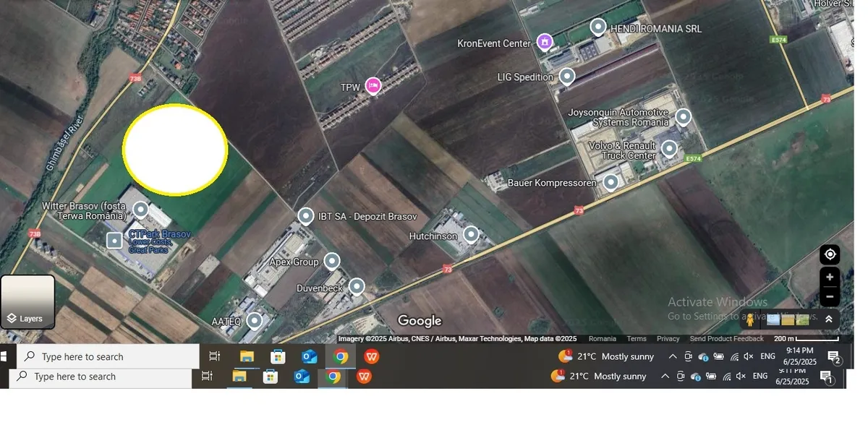Click the HENDI ROMANIA SRL map pin

(598, 27)
